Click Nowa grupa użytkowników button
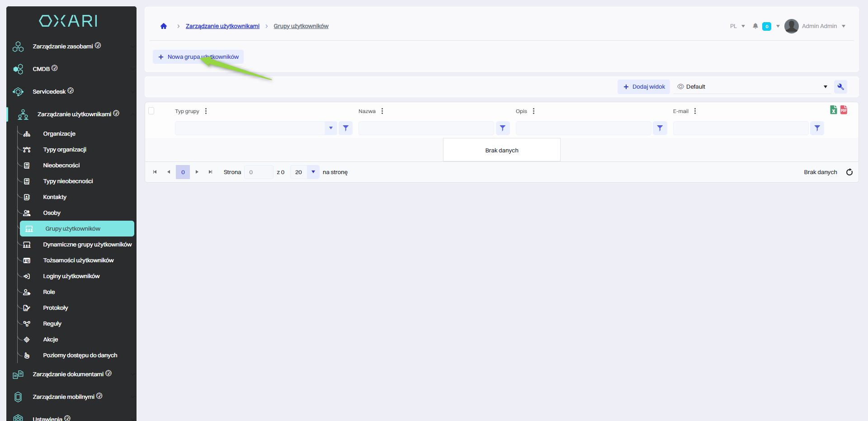 click(198, 57)
